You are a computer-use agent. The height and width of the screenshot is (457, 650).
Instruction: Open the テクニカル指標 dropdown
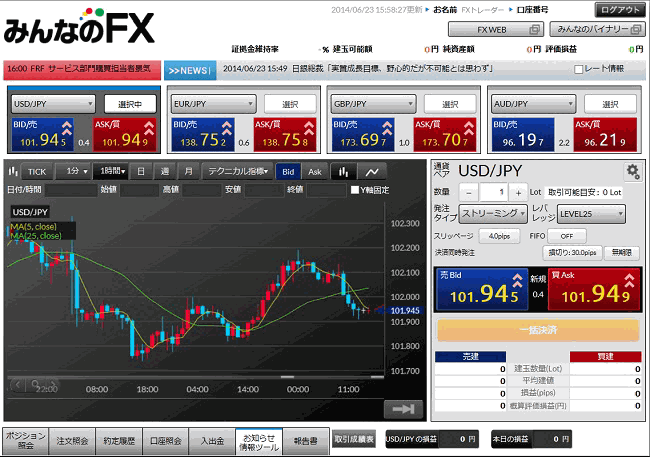238,171
